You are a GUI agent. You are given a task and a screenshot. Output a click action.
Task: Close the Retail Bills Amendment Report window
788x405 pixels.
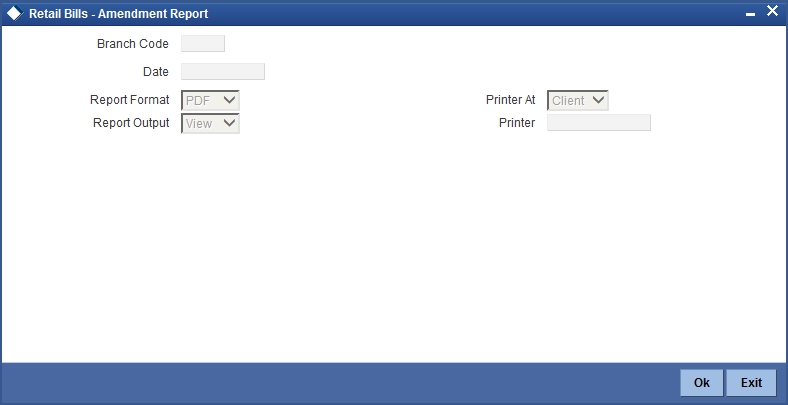772,11
